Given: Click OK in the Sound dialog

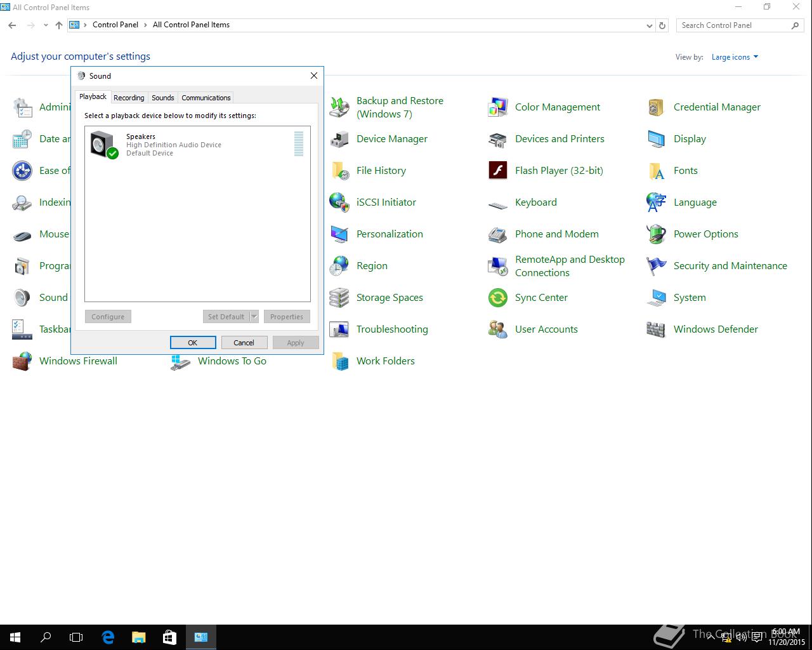Looking at the screenshot, I should point(193,343).
